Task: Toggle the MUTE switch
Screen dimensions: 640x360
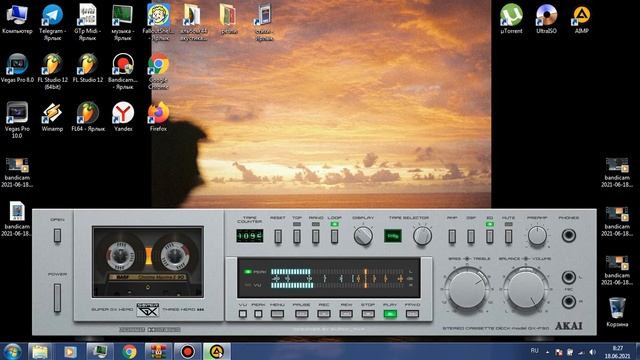Action: pos(508,236)
